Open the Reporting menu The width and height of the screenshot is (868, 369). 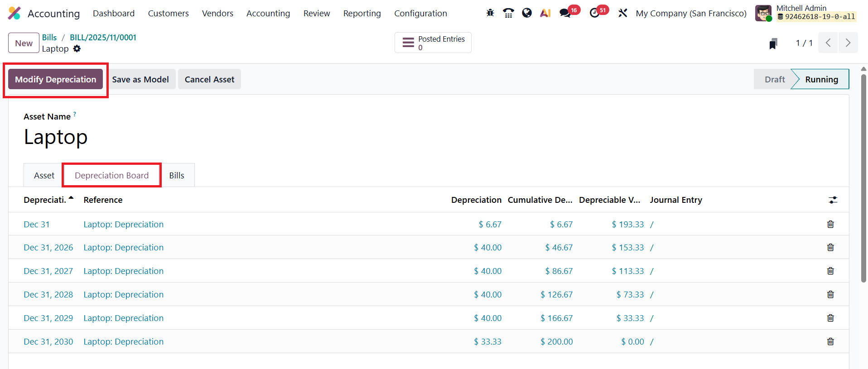(x=362, y=14)
